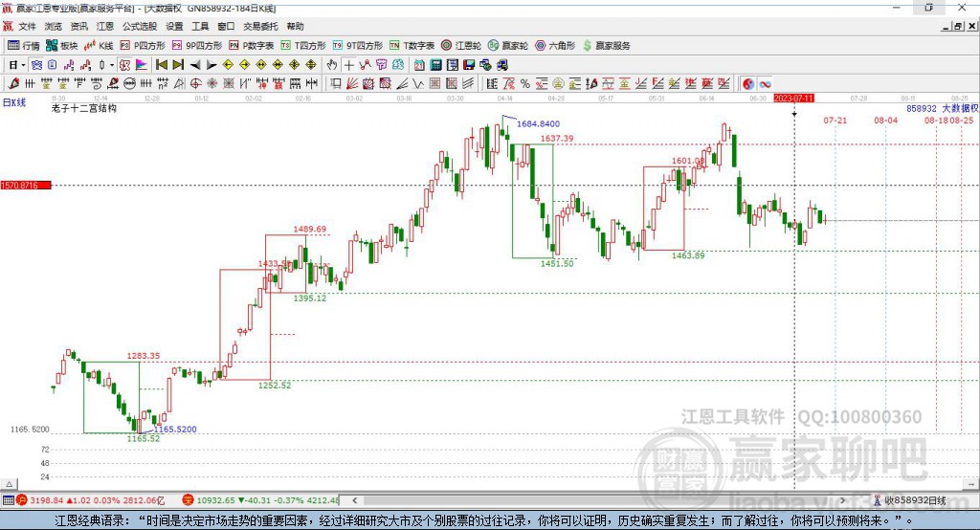Image resolution: width=980 pixels, height=530 pixels.
Task: Open the T数字表 tool
Action: coord(412,46)
